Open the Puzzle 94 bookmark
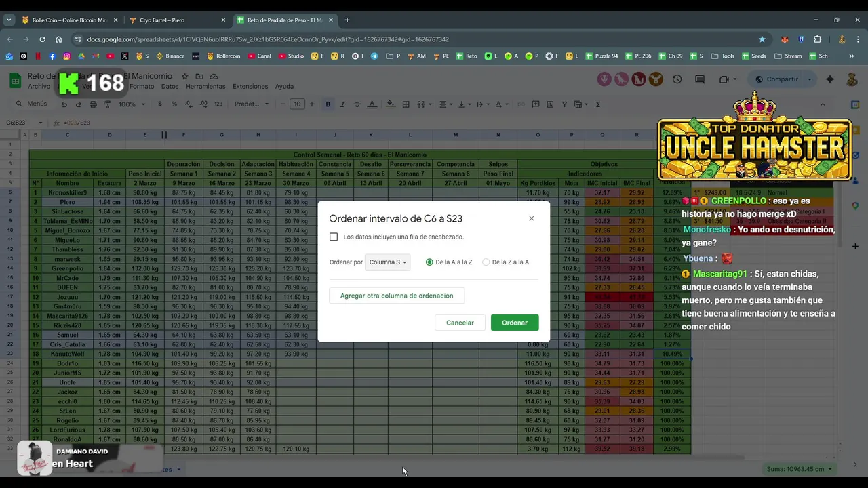The width and height of the screenshot is (868, 488). click(x=601, y=56)
